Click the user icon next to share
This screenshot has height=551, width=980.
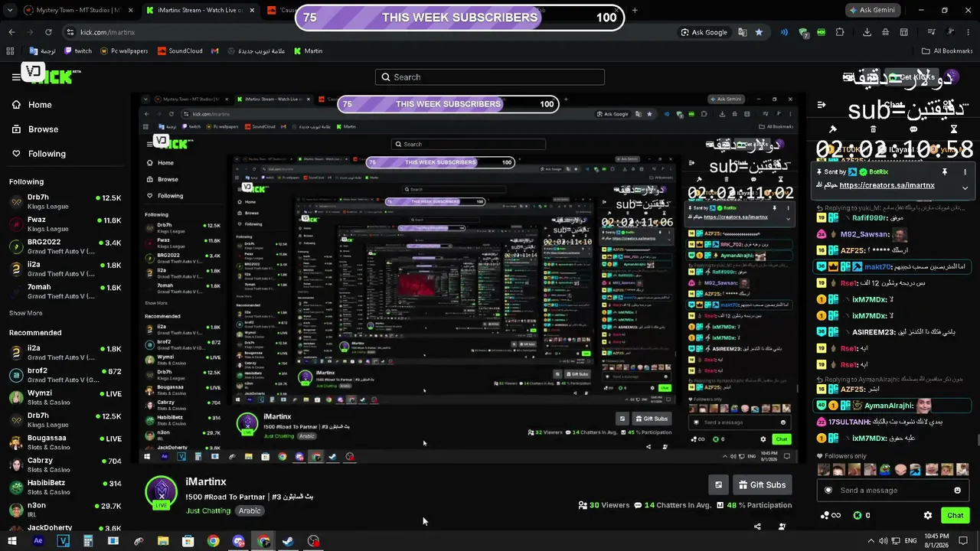[x=782, y=527]
